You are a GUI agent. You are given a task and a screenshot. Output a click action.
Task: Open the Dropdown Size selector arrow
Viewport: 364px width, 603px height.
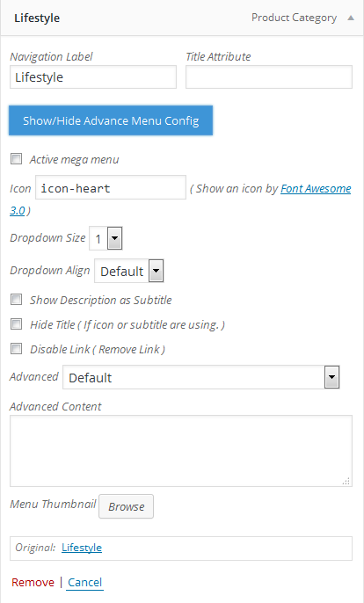coord(114,238)
